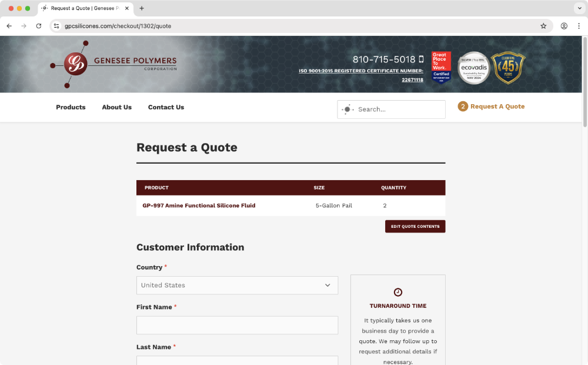
Task: Click the Great Place To Work badge
Action: [440, 67]
